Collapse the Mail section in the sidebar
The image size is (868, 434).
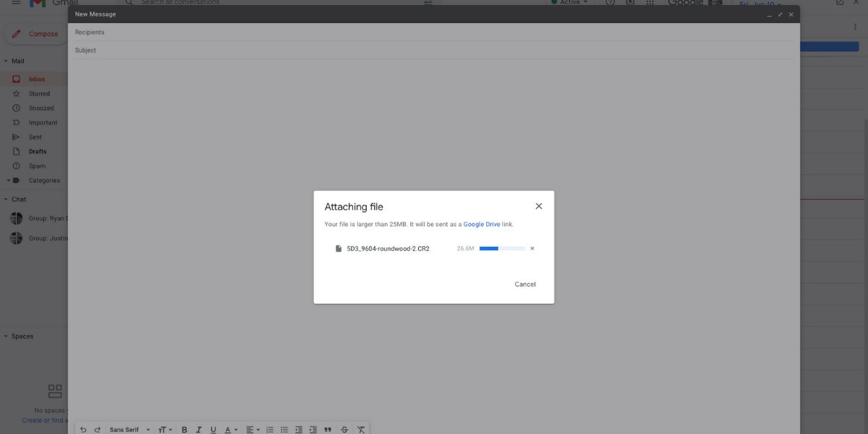(x=6, y=61)
